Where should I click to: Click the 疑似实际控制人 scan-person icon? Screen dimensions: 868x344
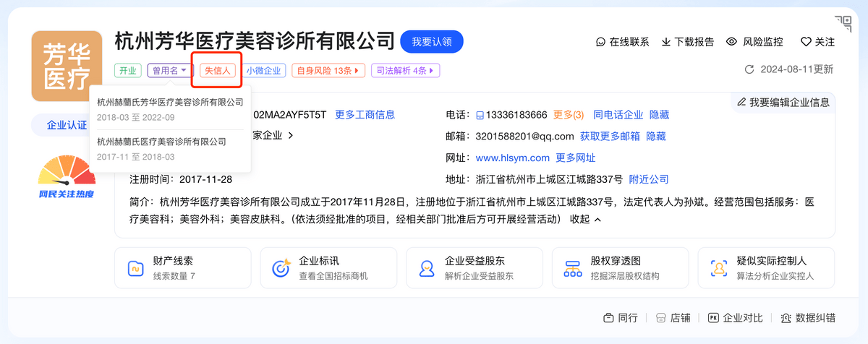719,268
